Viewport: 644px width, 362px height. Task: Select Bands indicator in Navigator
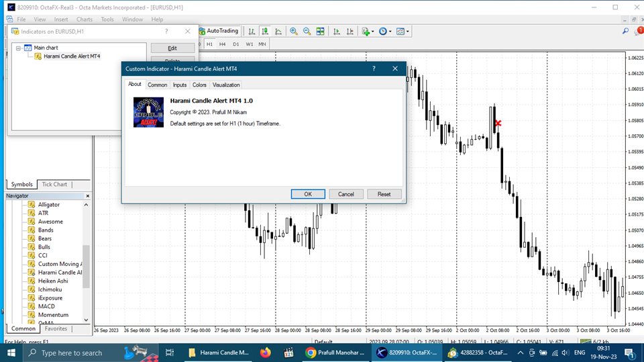point(46,230)
